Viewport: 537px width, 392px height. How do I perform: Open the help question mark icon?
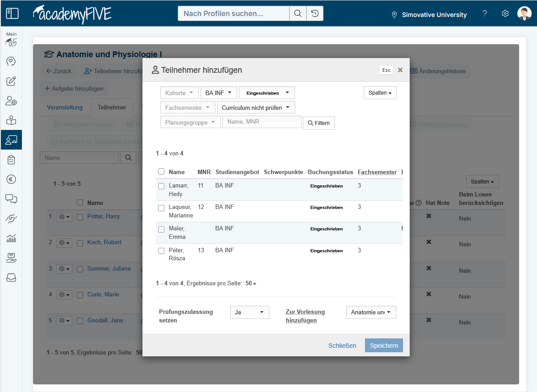[485, 14]
